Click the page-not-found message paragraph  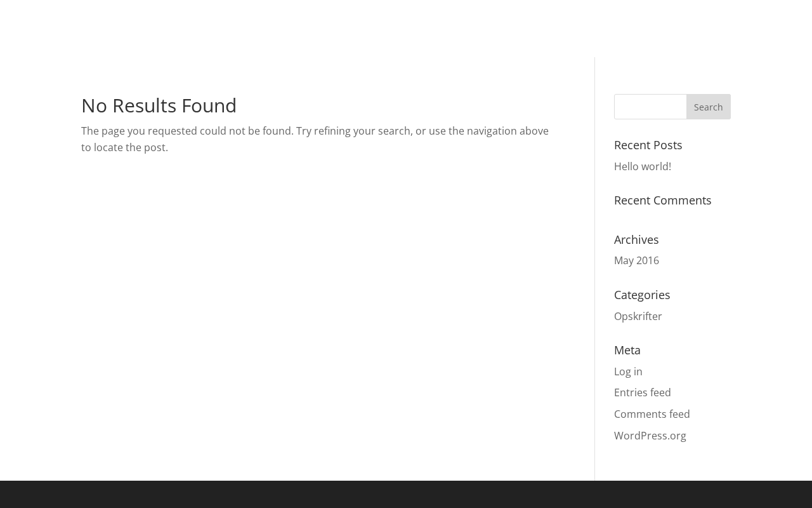[315, 139]
